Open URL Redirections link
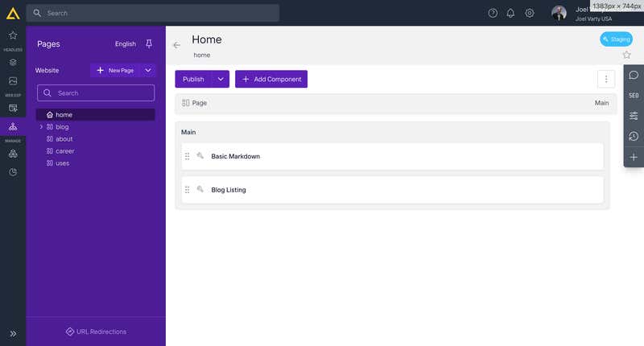The width and height of the screenshot is (644, 346). pyautogui.click(x=96, y=332)
